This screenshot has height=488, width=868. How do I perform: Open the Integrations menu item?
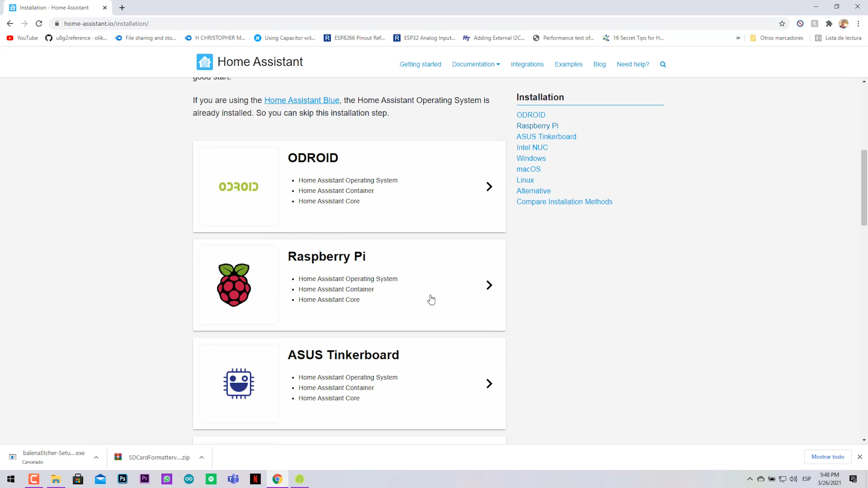click(527, 65)
